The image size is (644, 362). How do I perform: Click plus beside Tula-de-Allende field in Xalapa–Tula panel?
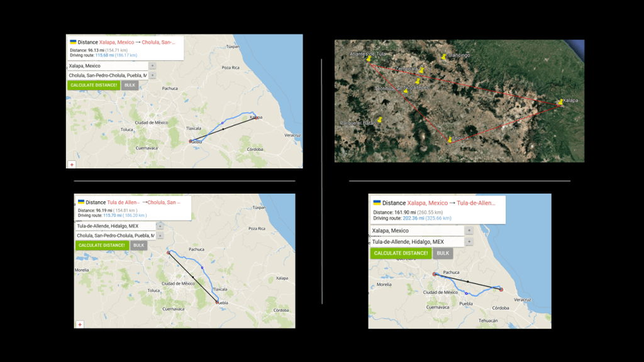(x=469, y=242)
